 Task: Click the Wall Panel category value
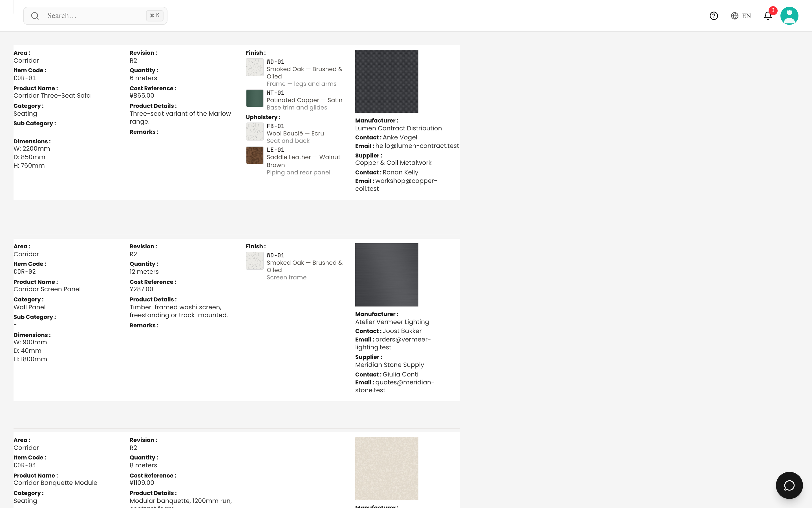pos(30,307)
